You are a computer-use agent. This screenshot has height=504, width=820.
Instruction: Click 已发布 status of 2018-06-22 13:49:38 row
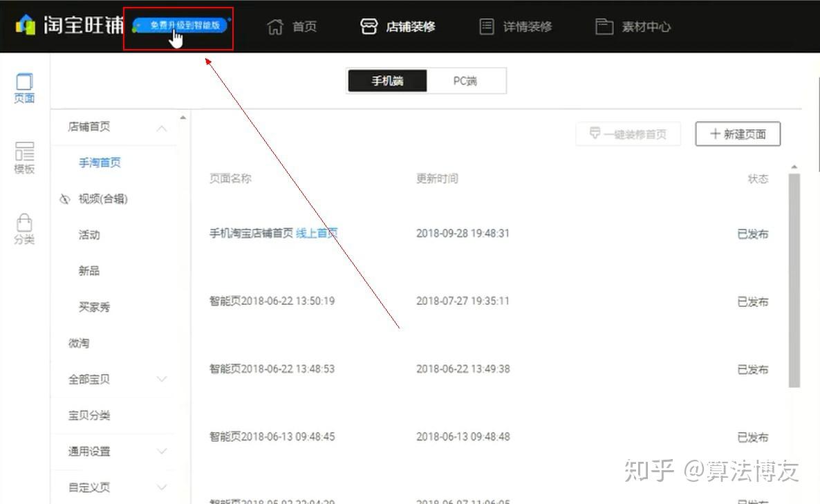pos(752,369)
